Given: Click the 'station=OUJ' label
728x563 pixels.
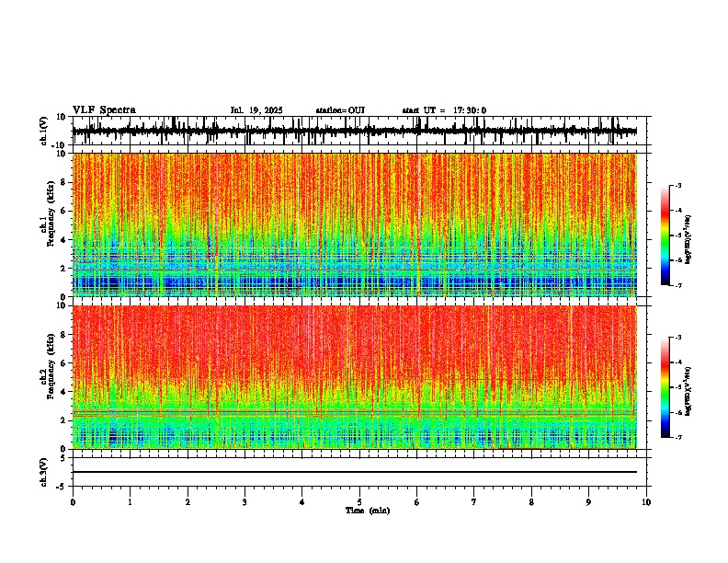Looking at the screenshot, I should tap(340, 110).
